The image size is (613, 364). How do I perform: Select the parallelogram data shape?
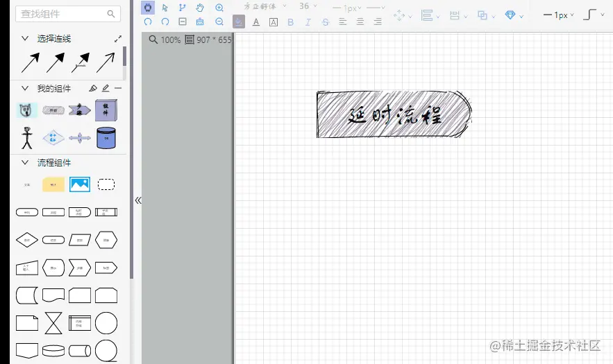click(80, 240)
